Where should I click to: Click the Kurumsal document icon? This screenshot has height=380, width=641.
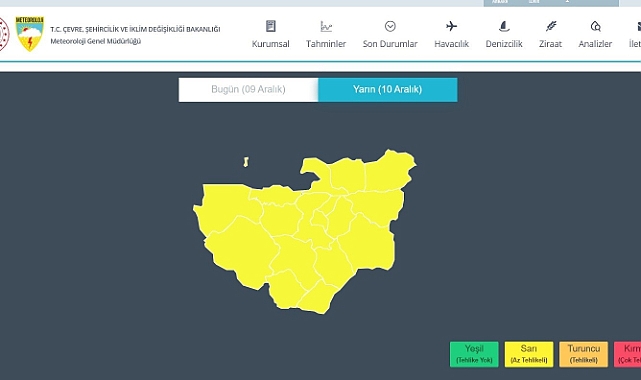coord(271,26)
